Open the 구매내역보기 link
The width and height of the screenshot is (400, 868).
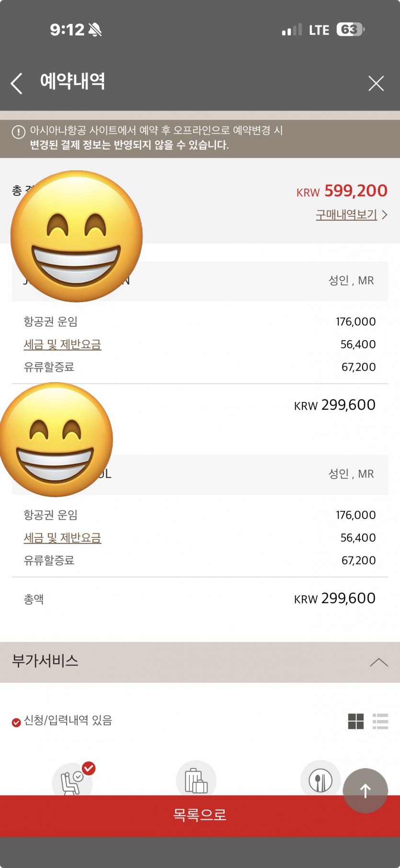pos(346,215)
